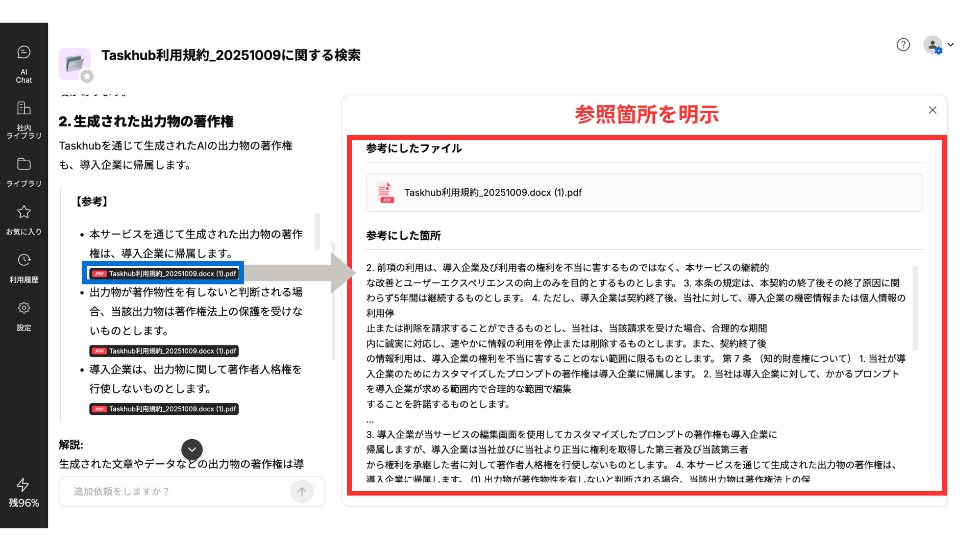Open the referenced PDF file card in panel

pyautogui.click(x=644, y=193)
